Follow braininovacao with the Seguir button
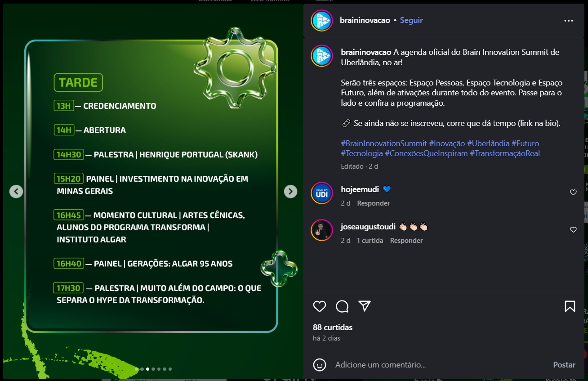The image size is (588, 381). click(411, 20)
